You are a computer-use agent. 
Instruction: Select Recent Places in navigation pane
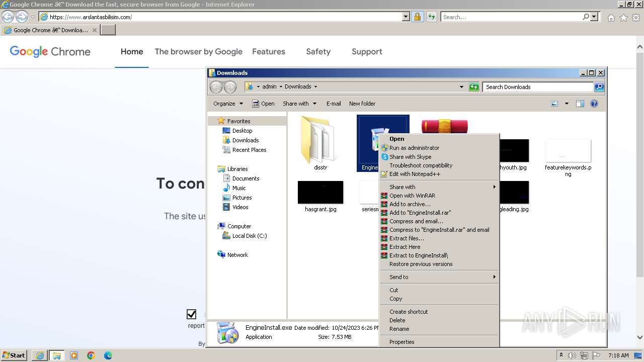pyautogui.click(x=249, y=150)
